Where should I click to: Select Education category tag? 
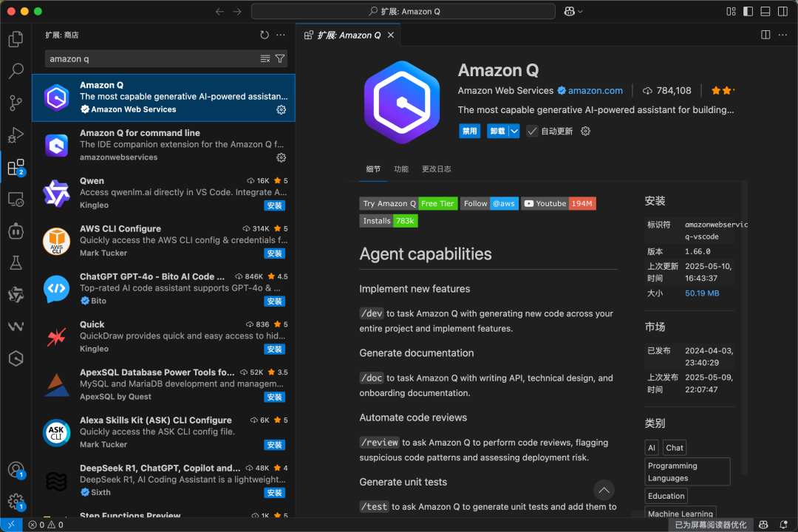(x=666, y=496)
